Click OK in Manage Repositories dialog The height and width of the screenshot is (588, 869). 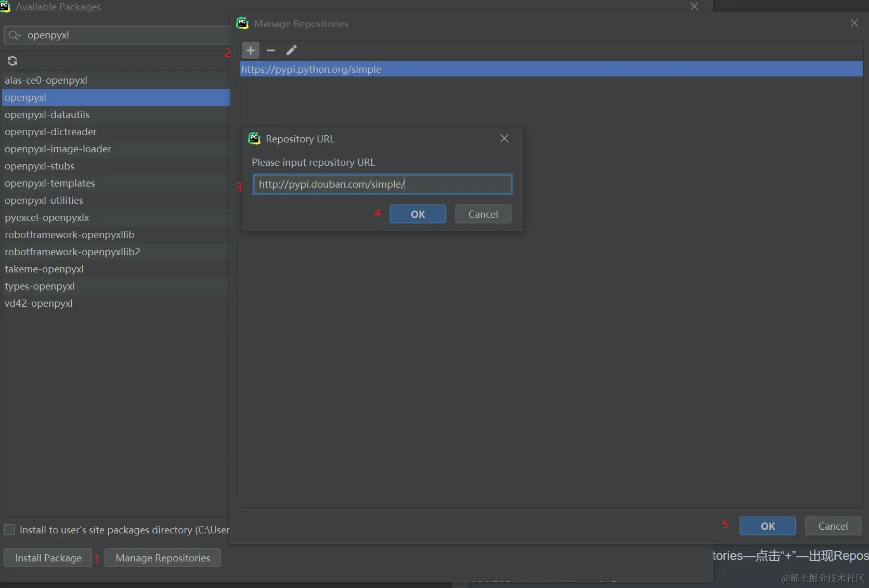768,526
